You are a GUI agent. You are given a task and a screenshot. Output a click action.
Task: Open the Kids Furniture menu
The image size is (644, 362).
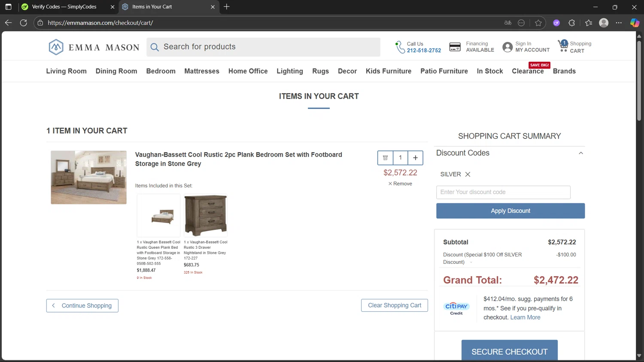point(389,71)
